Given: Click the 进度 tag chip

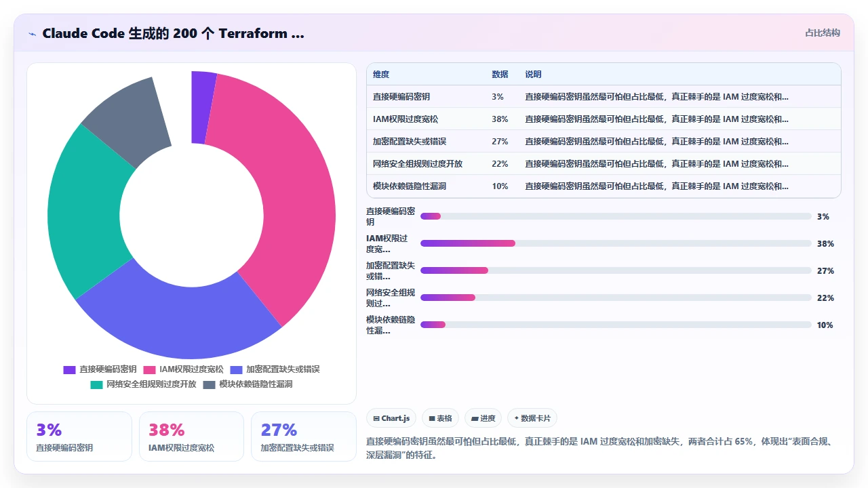Looking at the screenshot, I should (x=484, y=418).
